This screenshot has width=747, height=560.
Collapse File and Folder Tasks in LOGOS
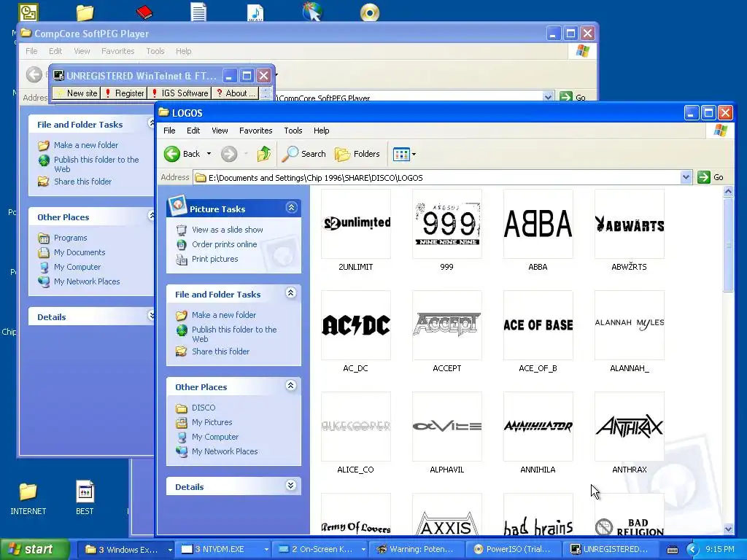point(291,293)
